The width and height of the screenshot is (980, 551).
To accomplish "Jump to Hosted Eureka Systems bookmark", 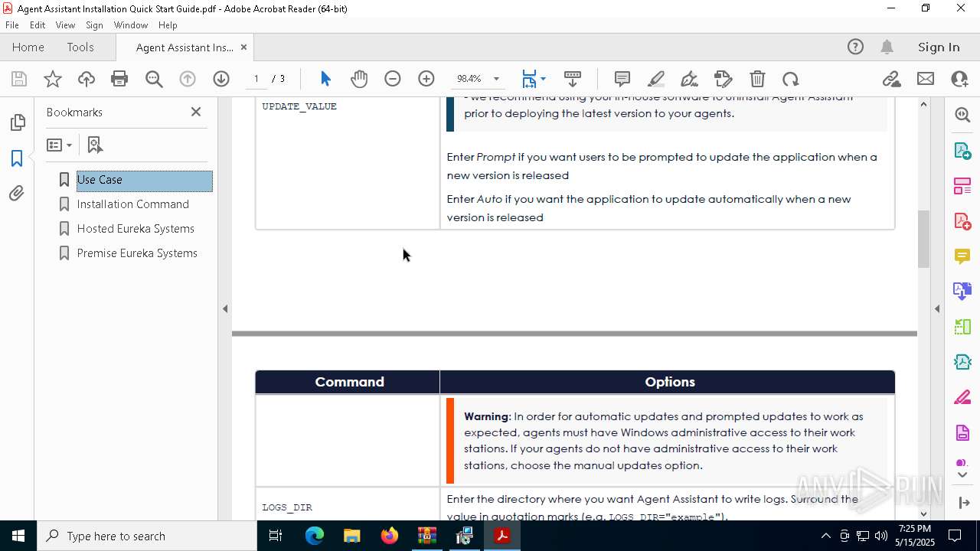I will pos(136,229).
